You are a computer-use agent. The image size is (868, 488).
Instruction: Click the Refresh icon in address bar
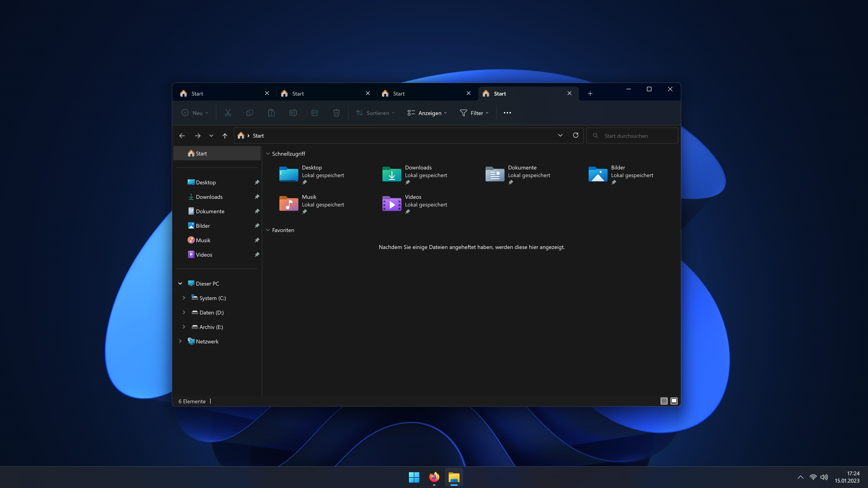coord(576,135)
